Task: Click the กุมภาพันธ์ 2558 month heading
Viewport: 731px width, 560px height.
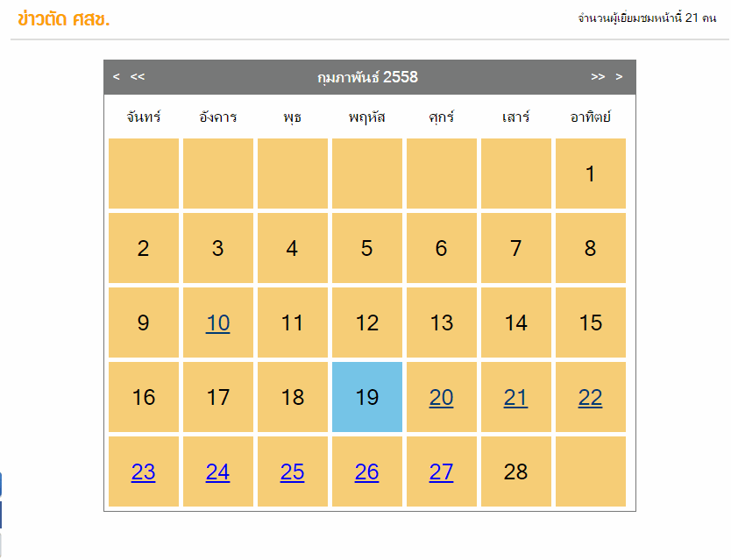Action: point(367,77)
